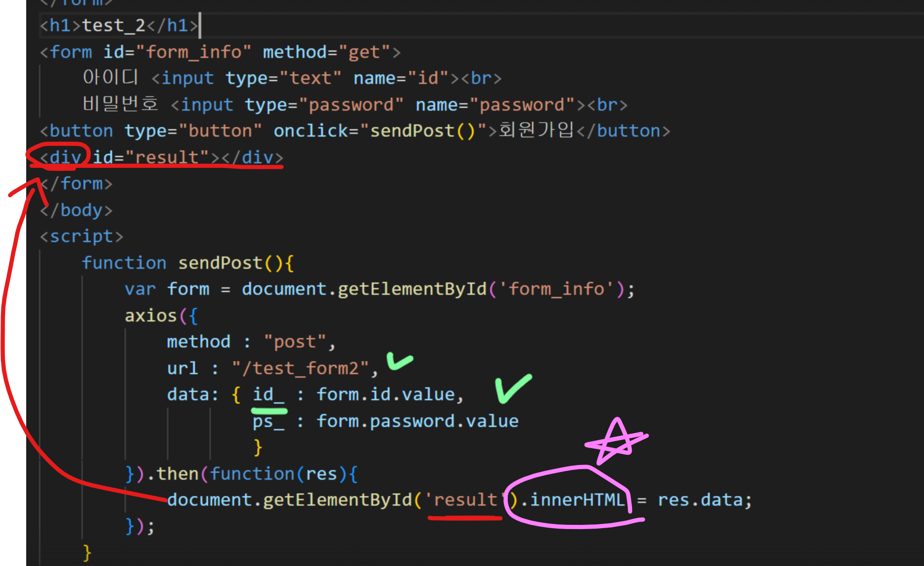
Task: Click the opening <script> tag
Action: (82, 236)
